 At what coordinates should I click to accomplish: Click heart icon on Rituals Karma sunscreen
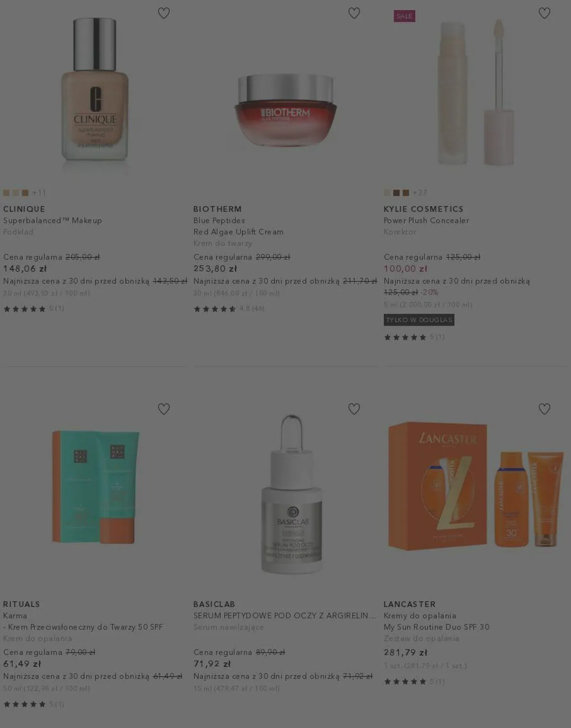click(x=164, y=409)
